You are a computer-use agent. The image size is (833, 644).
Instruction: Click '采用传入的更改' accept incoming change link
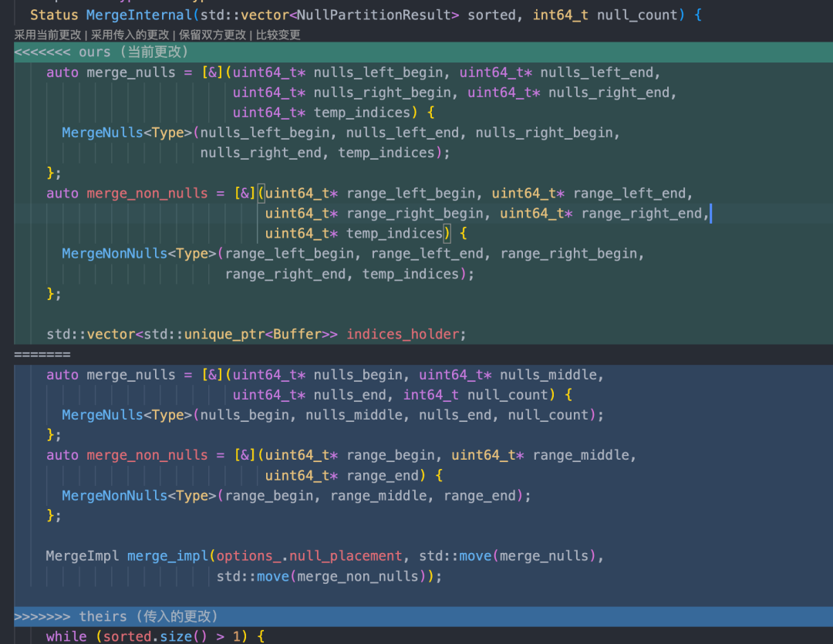(130, 35)
